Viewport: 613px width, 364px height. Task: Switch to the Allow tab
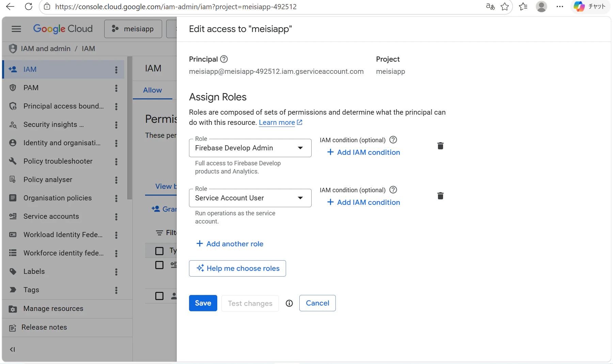click(x=153, y=90)
